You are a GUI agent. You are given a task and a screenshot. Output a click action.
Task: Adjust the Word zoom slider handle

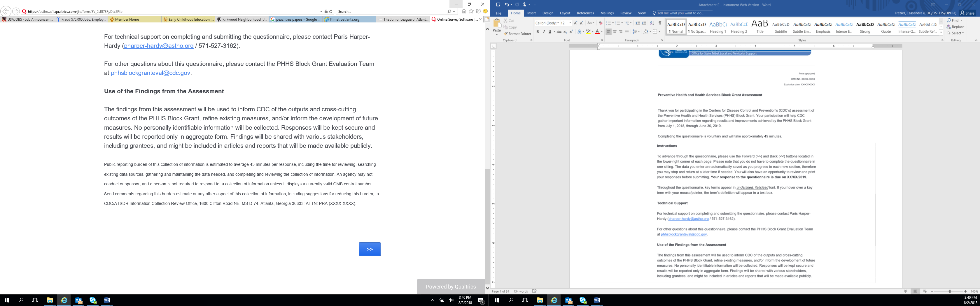950,291
